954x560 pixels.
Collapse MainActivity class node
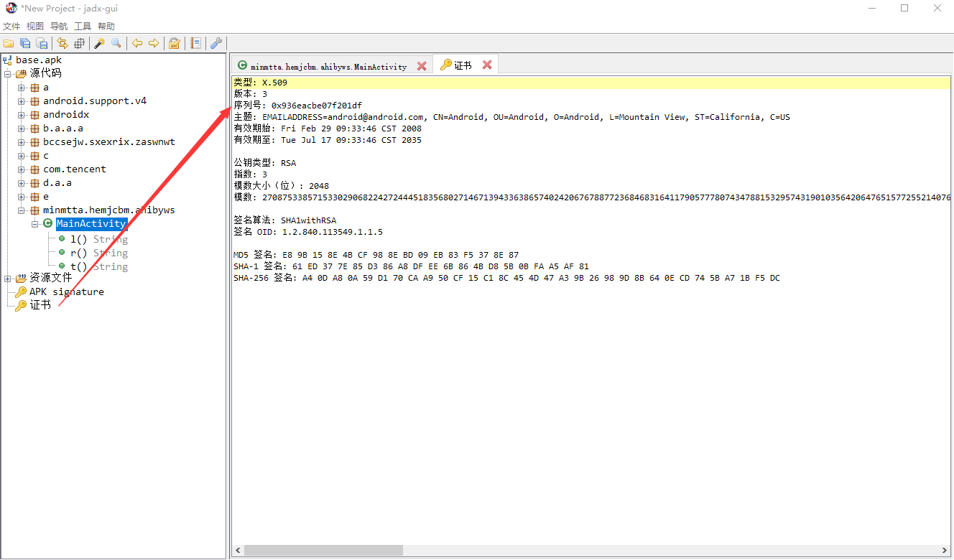[35, 224]
